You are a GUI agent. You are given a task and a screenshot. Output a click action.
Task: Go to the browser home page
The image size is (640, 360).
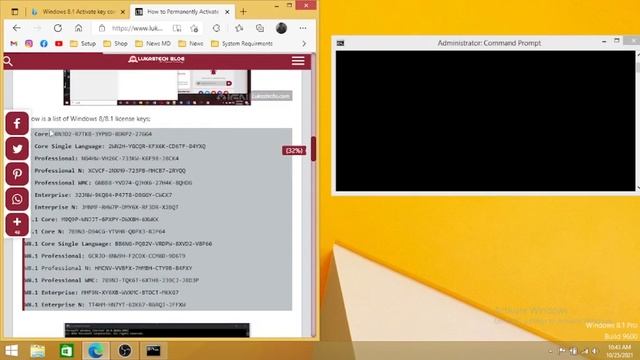(x=78, y=28)
